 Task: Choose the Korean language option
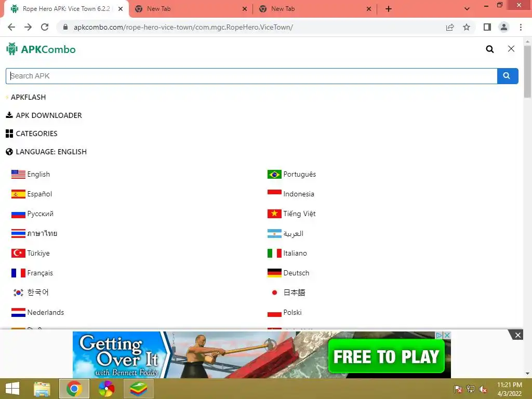click(38, 292)
